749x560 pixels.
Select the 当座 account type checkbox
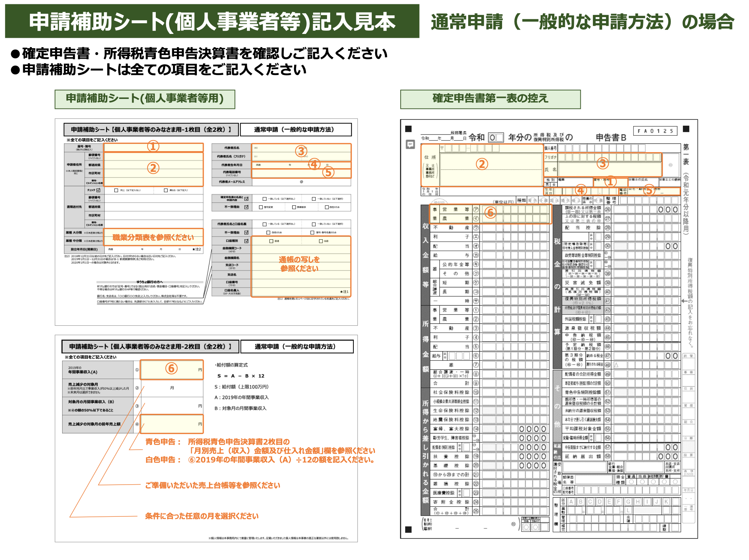[x=321, y=241]
